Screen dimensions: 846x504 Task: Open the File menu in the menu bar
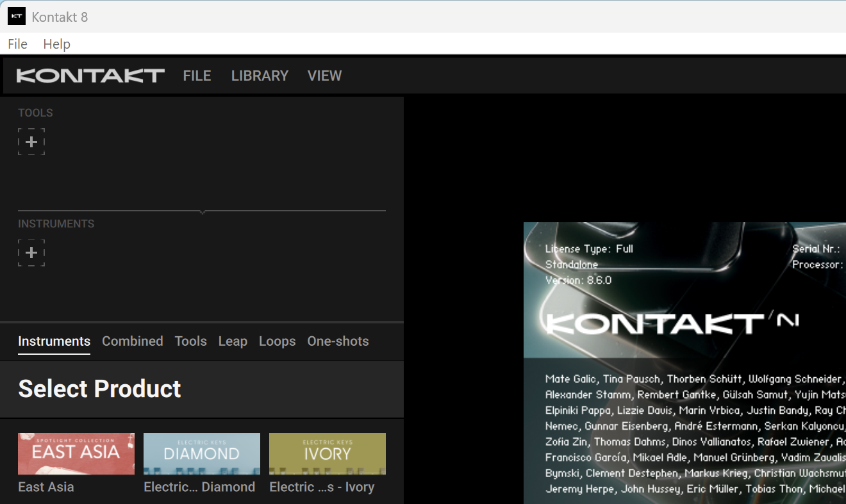pyautogui.click(x=17, y=44)
